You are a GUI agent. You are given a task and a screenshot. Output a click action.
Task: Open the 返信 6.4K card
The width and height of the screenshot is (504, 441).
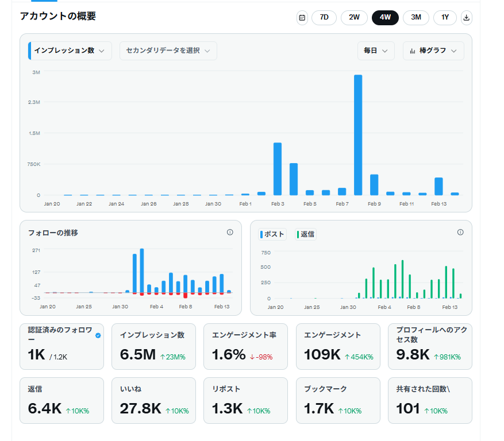(61, 401)
